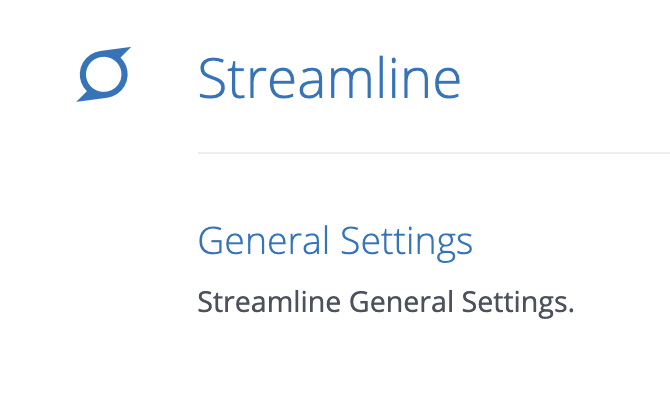Choose the Streamline plugin name header
The width and height of the screenshot is (670, 398).
(329, 78)
